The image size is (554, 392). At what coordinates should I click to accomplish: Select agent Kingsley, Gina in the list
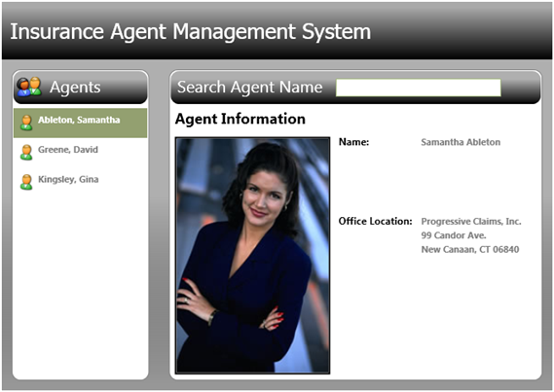click(81, 182)
